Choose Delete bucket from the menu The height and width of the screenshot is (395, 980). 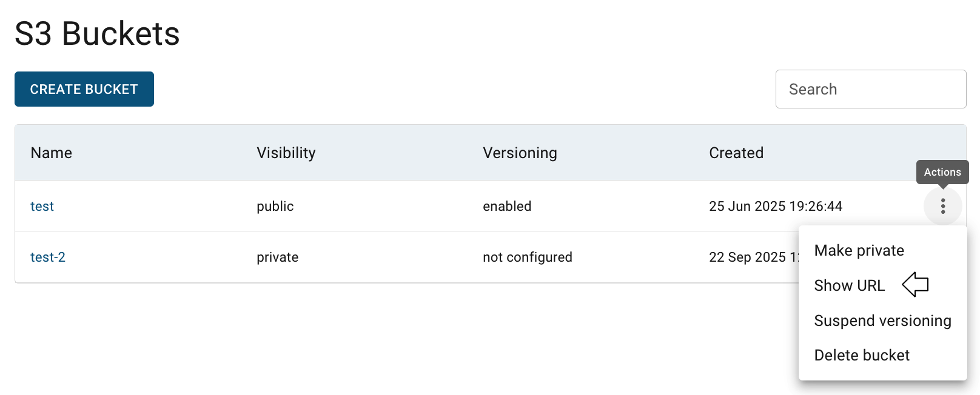click(x=862, y=355)
